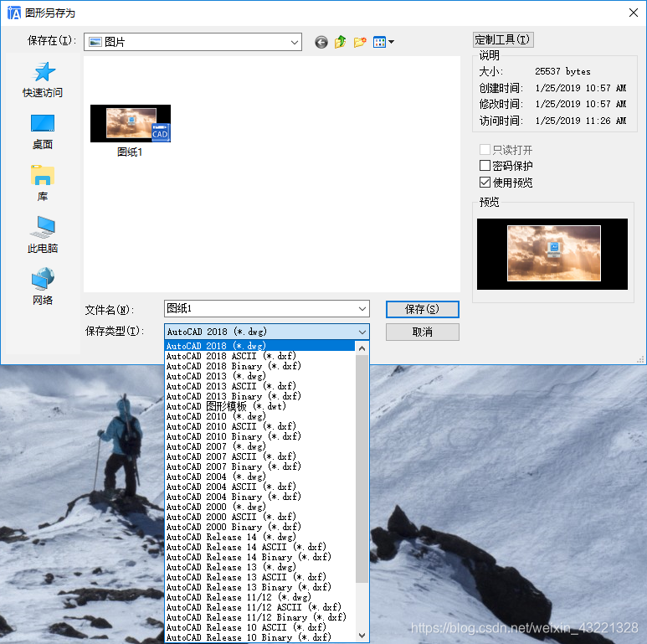Viewport: 647px width, 644px height.
Task: Choose AutoCAD Release 13 ASCII (*.dxf)
Action: point(260,577)
